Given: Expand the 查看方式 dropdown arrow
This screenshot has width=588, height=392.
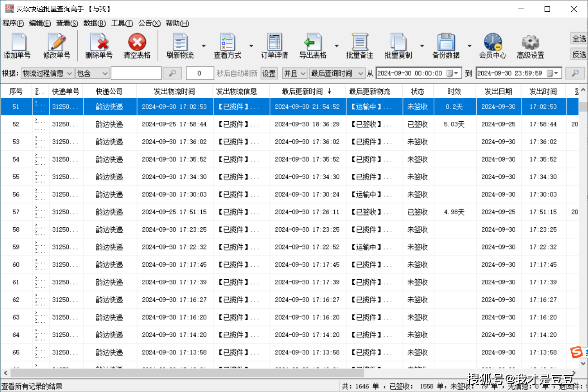Looking at the screenshot, I should [x=251, y=46].
